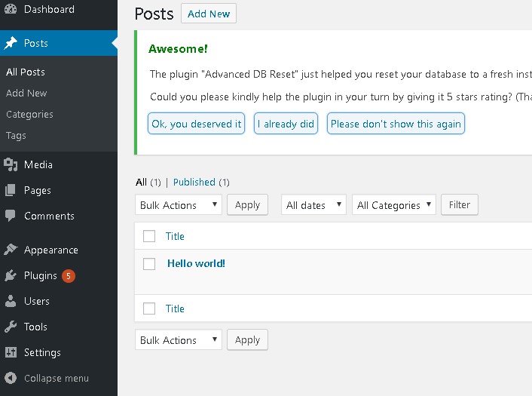Toggle select-all checkbox in table footer
The width and height of the screenshot is (532, 396).
click(149, 309)
